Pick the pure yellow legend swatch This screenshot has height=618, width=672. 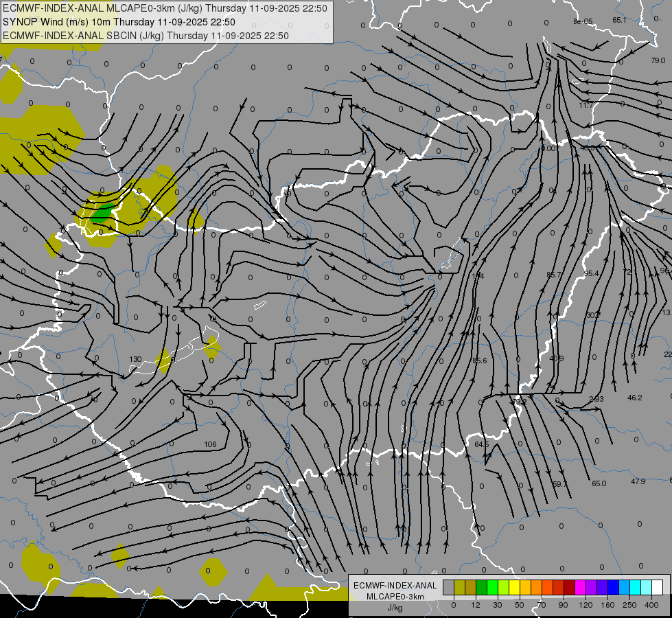(514, 587)
